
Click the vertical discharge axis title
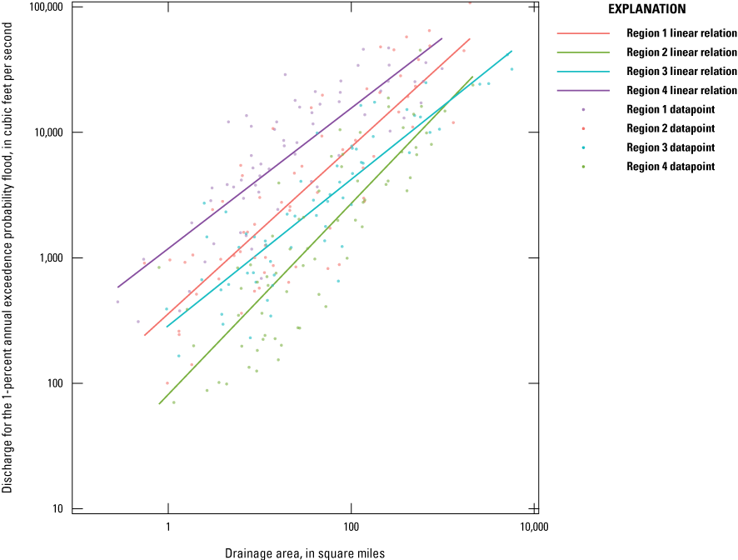click(x=7, y=257)
